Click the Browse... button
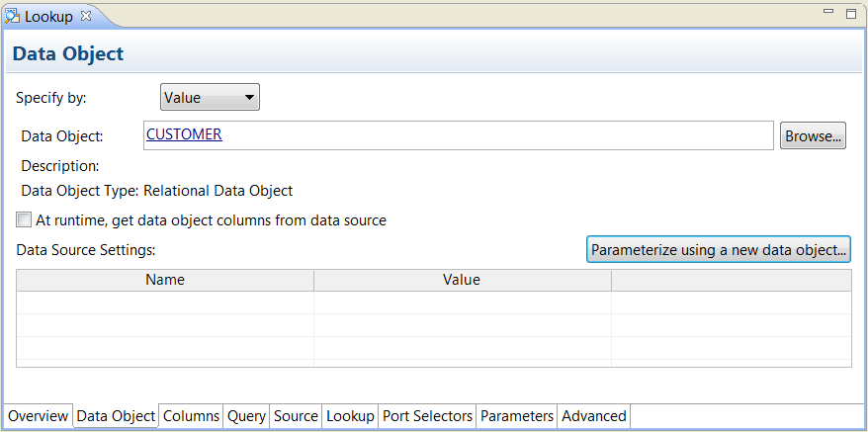 [x=814, y=135]
